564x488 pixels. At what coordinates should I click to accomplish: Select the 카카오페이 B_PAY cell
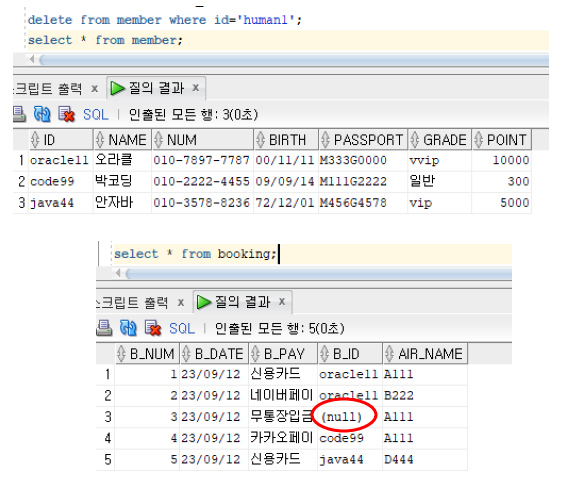point(283,438)
